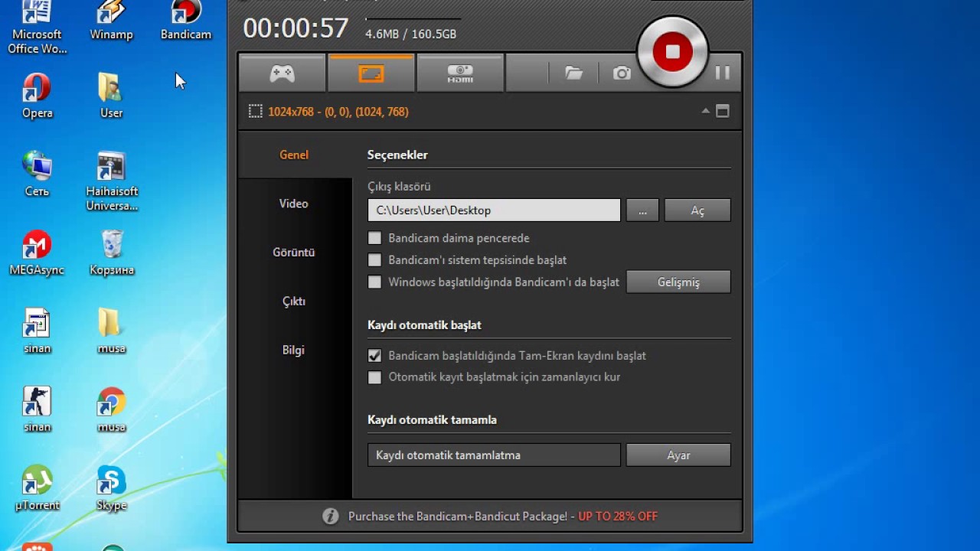Screen dimensions: 980x551
Task: Open Microsoft Office Word desktop shortcut
Action: pos(37,28)
